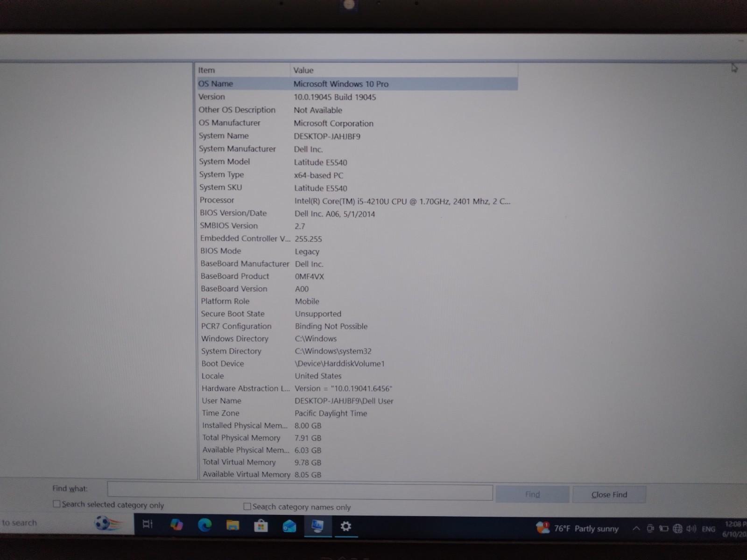Select the Total Physical Memory row
The height and width of the screenshot is (560, 747).
pos(357,438)
